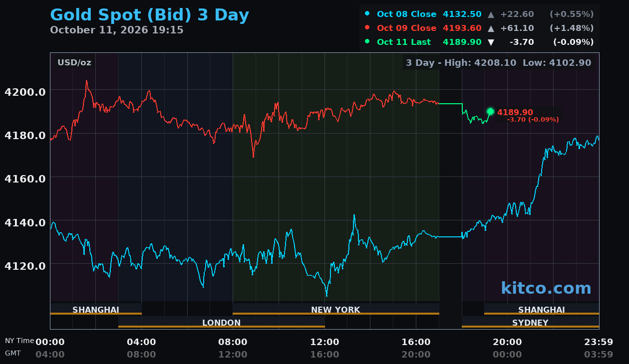Click the 'Gold Spot (Bid) 3 Day' title
Viewport: 629px width, 364px height.
pyautogui.click(x=149, y=15)
